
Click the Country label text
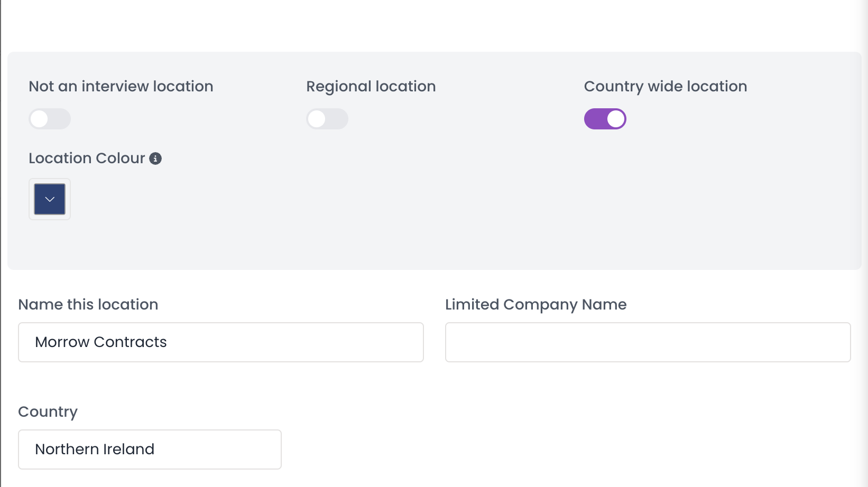(x=48, y=412)
